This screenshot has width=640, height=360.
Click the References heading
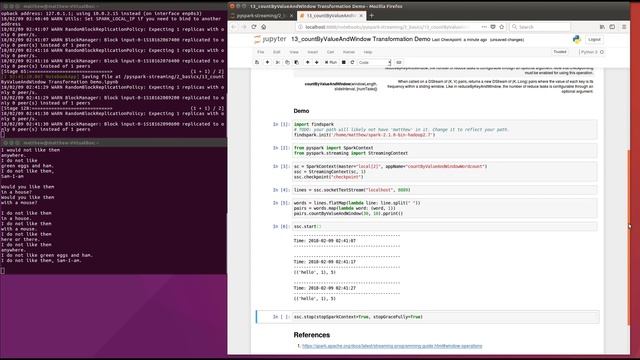(x=312, y=335)
